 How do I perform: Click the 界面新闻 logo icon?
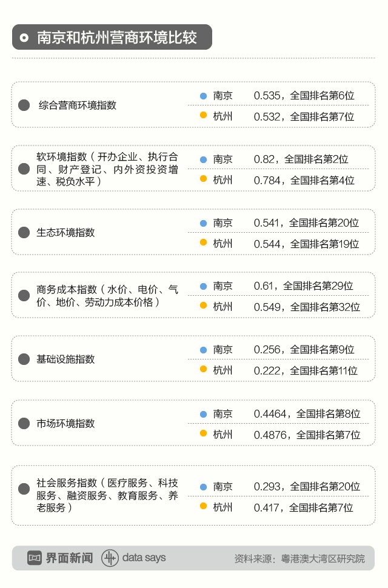(x=34, y=558)
